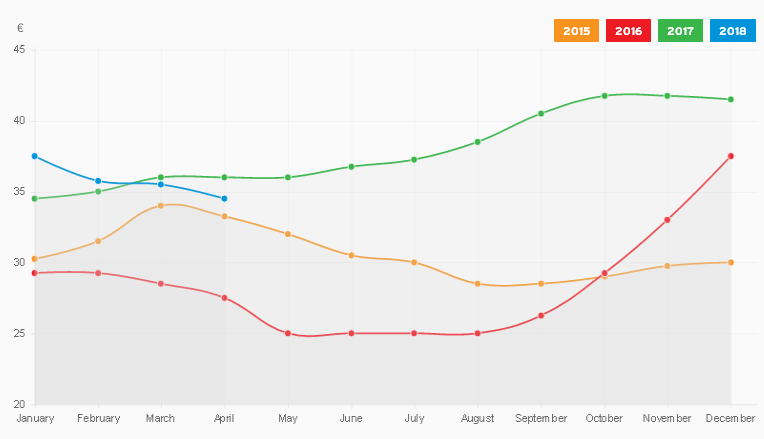The width and height of the screenshot is (764, 439).
Task: Select the orange 2015 point for December
Action: point(731,262)
